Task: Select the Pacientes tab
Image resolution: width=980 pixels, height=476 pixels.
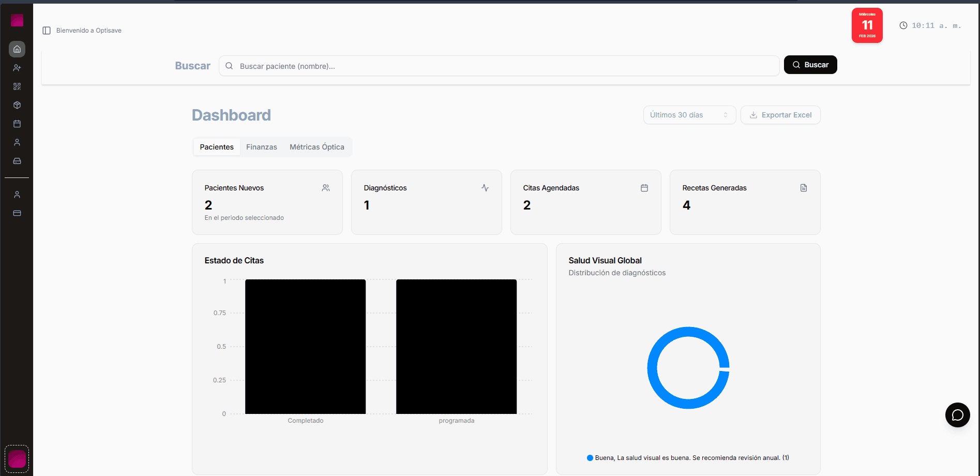Action: (217, 147)
